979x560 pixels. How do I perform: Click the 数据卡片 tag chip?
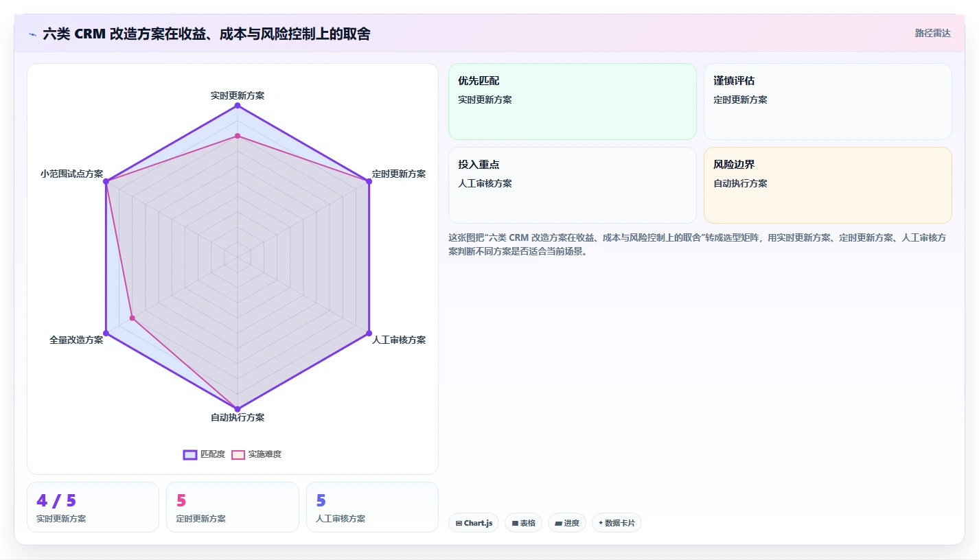tap(617, 523)
